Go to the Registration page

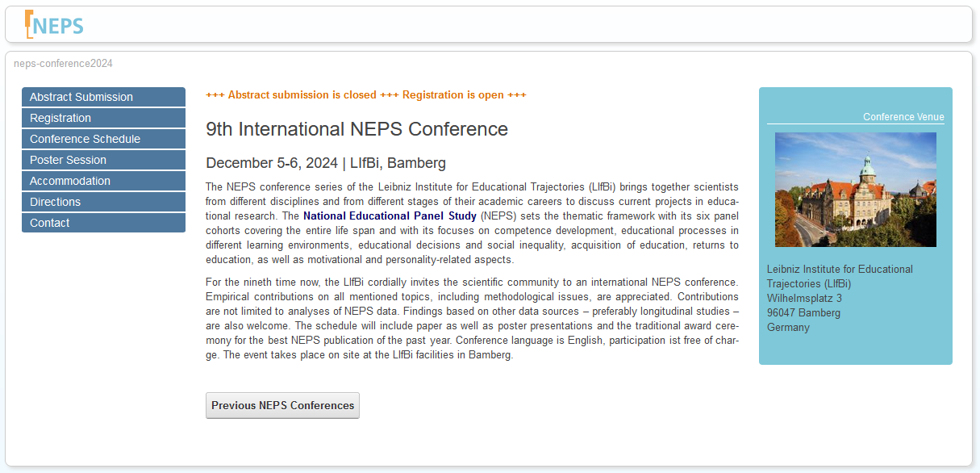103,118
